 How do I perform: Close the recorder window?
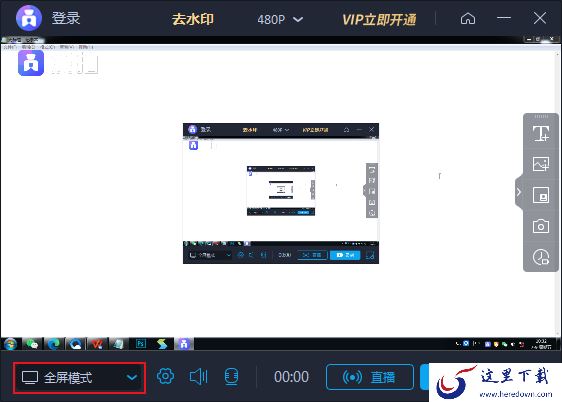tap(539, 18)
